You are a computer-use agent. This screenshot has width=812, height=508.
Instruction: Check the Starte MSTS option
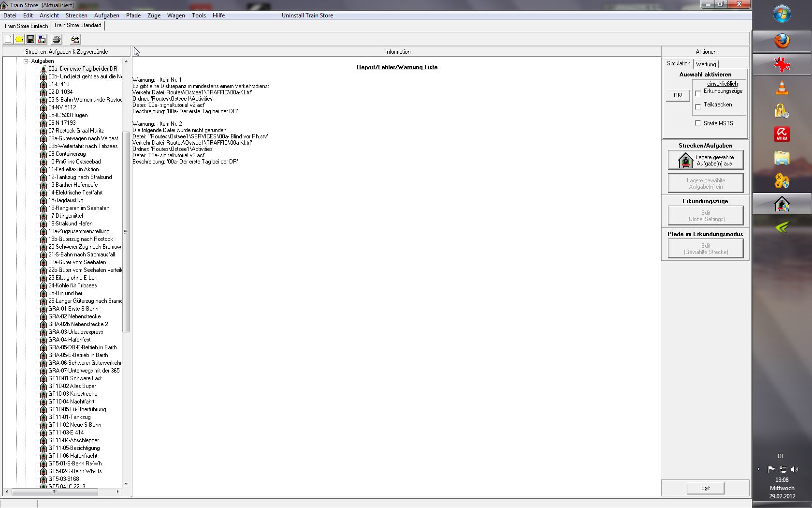pos(698,123)
